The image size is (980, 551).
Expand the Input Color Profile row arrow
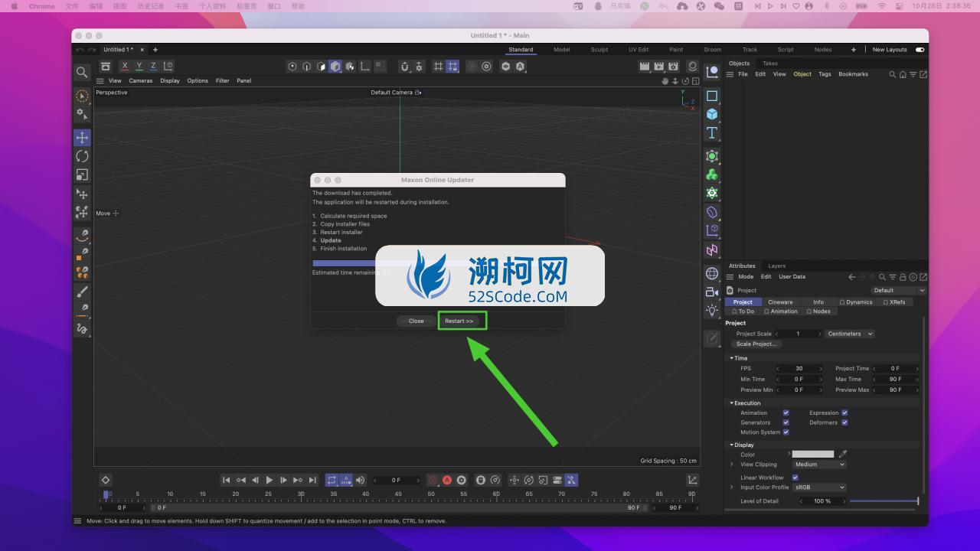click(x=731, y=487)
